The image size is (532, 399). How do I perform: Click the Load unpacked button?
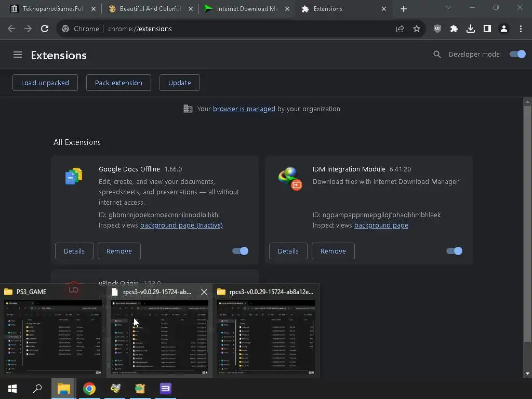click(x=45, y=83)
